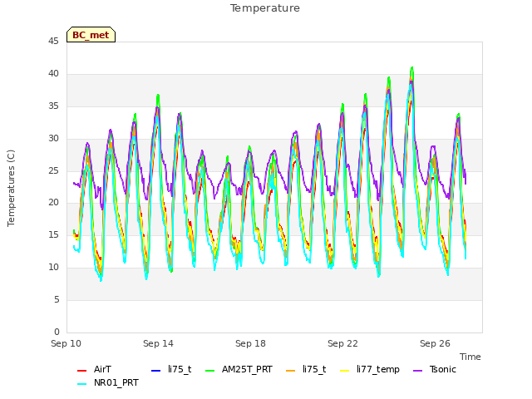Click the Sep 10 axis tick label
532x399 pixels.
pos(66,343)
